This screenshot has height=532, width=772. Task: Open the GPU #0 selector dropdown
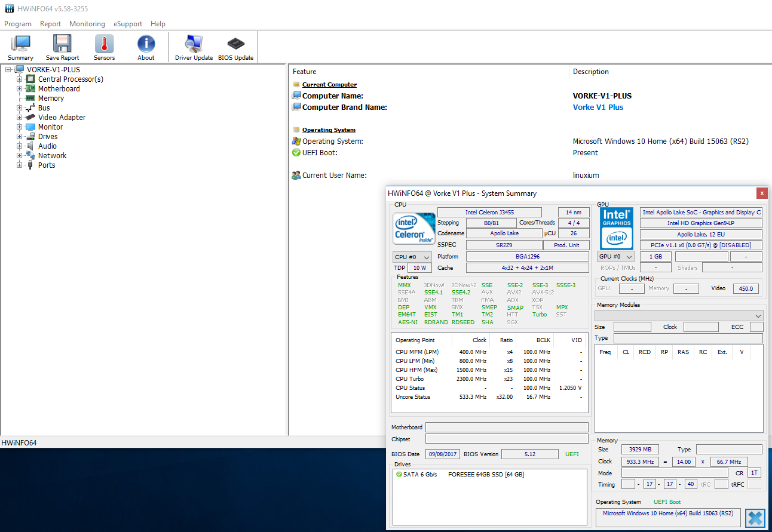point(616,257)
